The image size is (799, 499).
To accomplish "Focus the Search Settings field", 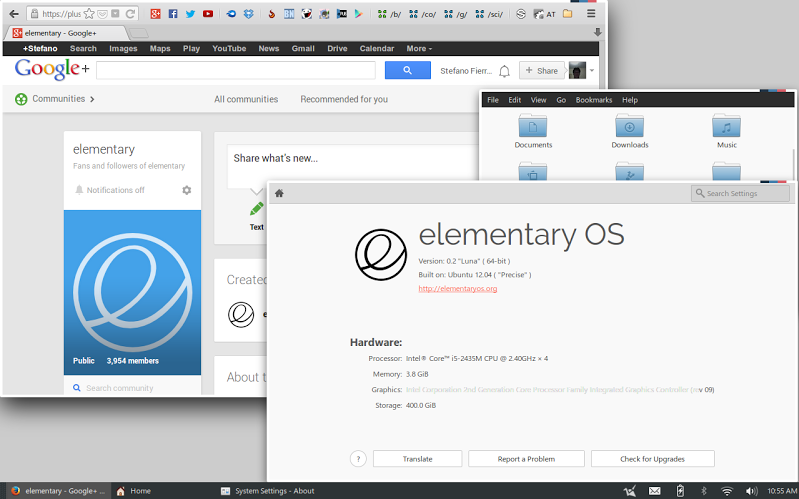I will (x=740, y=193).
